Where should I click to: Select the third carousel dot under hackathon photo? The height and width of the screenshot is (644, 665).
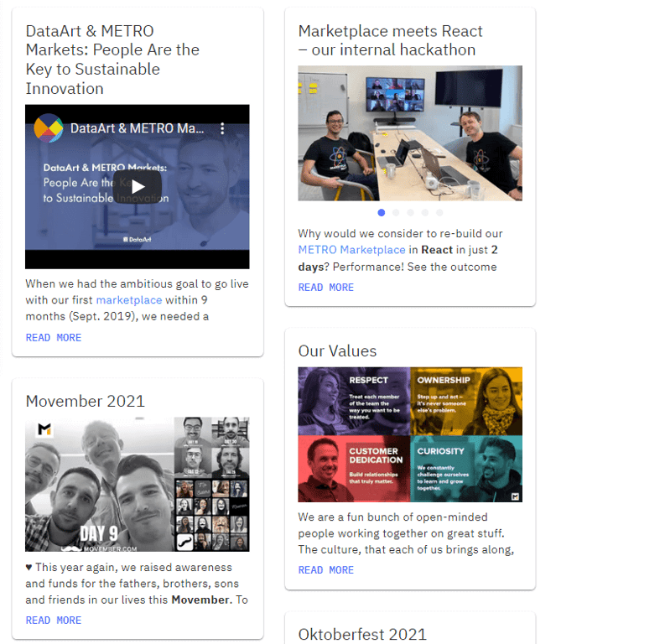pos(410,213)
